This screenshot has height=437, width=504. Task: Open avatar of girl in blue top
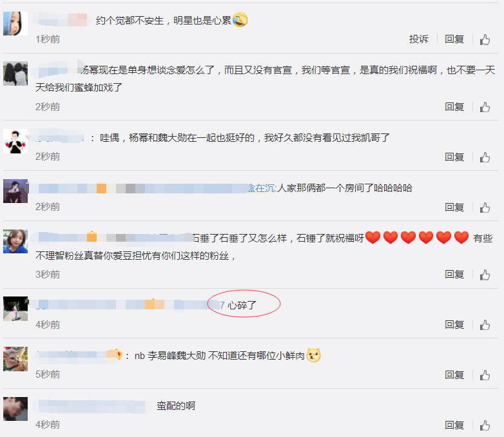[x=15, y=242]
